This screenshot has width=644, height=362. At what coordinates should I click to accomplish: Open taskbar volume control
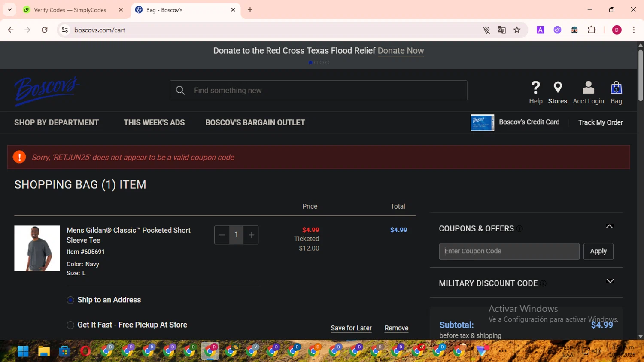coord(597,351)
